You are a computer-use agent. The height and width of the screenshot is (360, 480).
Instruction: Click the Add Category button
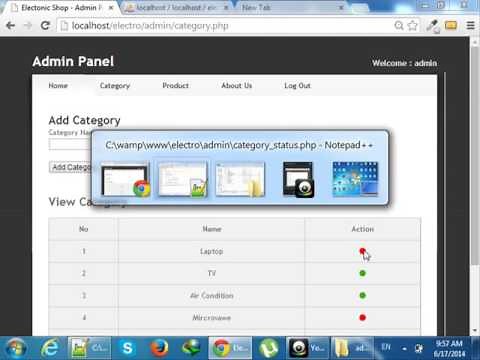[71, 167]
